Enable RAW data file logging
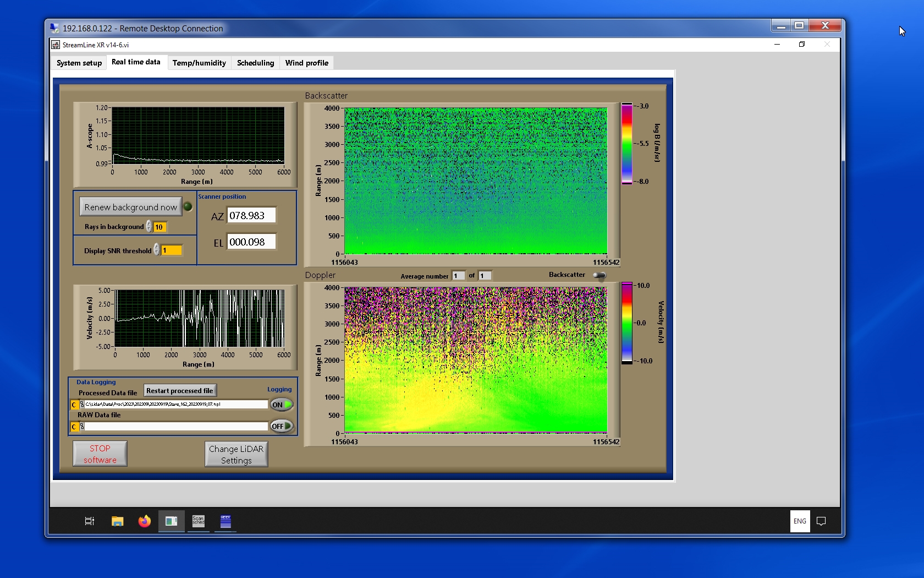 pos(282,427)
